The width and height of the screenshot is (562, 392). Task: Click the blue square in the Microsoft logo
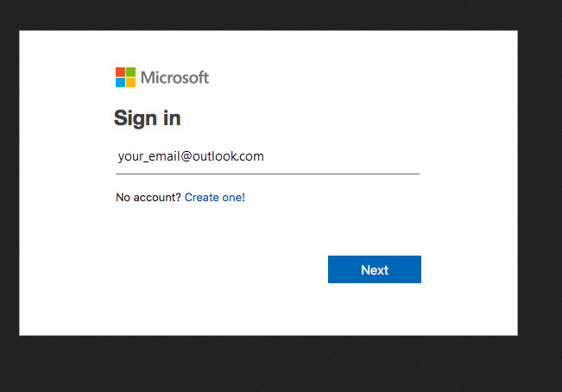[120, 82]
